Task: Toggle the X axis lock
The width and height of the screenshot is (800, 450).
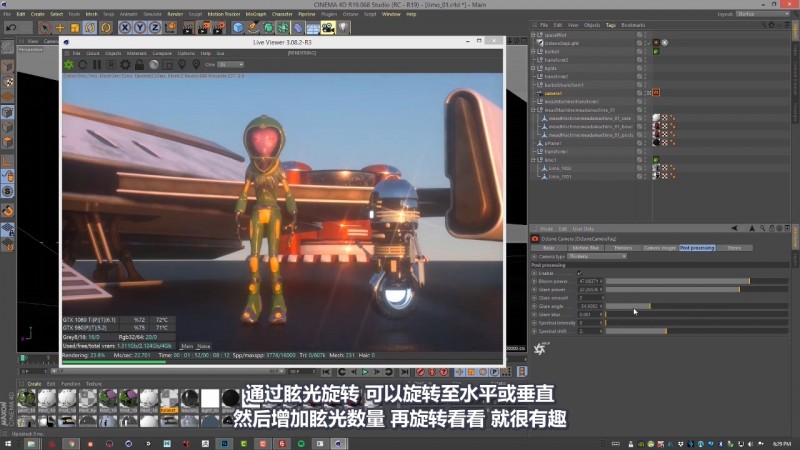Action: pyautogui.click(x=124, y=28)
